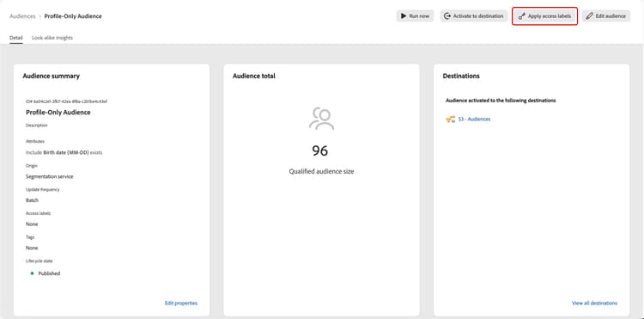Go back to Audiences breadcrumb
This screenshot has width=644, height=319.
tap(22, 16)
